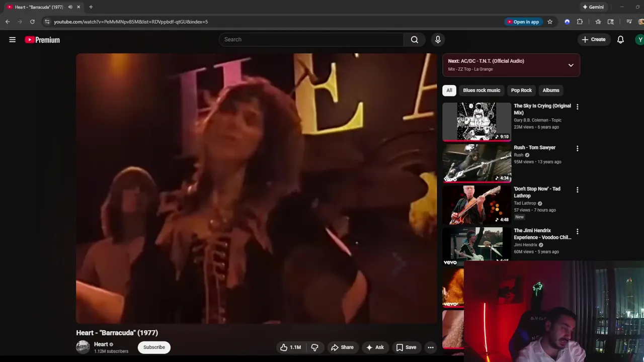This screenshot has height=362, width=644.
Task: Select the All filter chip
Action: [x=449, y=90]
